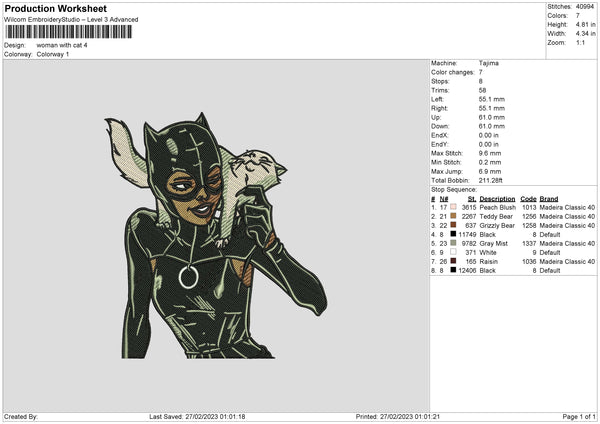Viewport: 600px width, 424px height.
Task: Click the 'Teddy Bear' description
Action: pos(496,217)
